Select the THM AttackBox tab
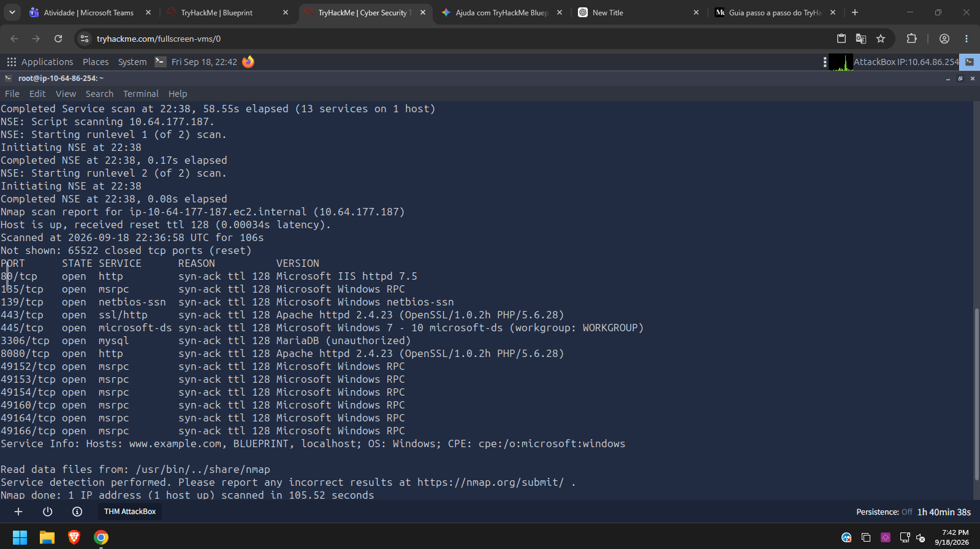The height and width of the screenshot is (549, 980). pos(130,512)
